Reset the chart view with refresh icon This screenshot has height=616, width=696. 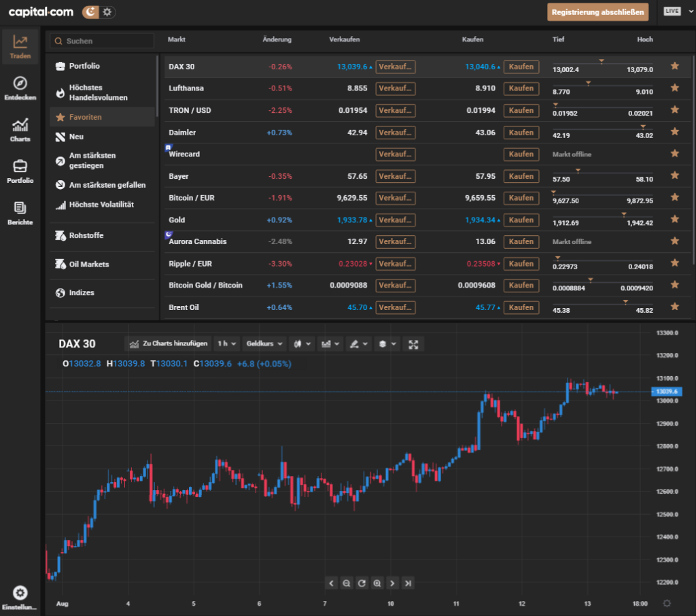tap(362, 583)
